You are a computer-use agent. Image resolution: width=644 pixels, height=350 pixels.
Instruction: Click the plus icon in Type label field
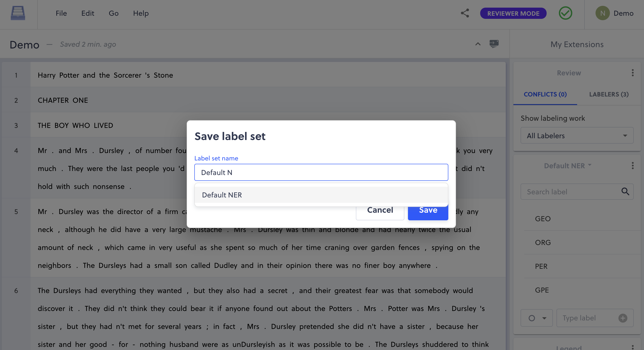point(623,318)
